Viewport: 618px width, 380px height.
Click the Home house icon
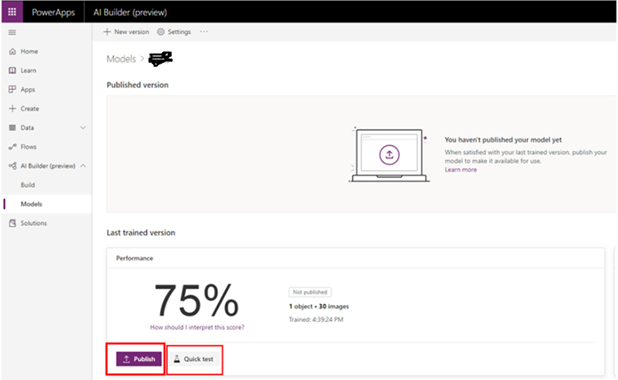pos(13,51)
